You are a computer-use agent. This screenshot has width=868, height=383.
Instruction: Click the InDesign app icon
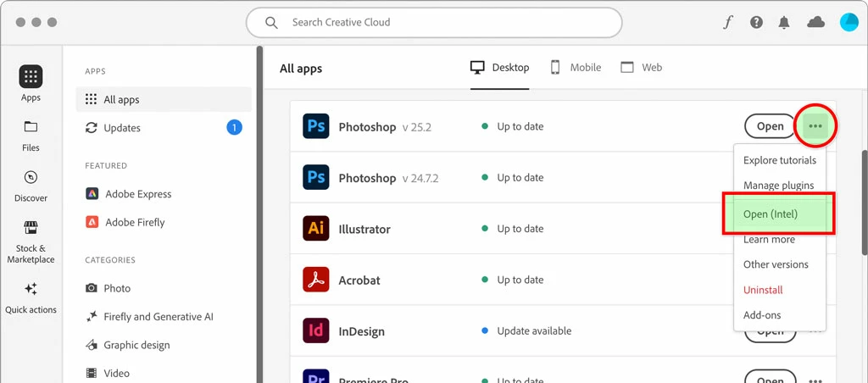point(316,331)
